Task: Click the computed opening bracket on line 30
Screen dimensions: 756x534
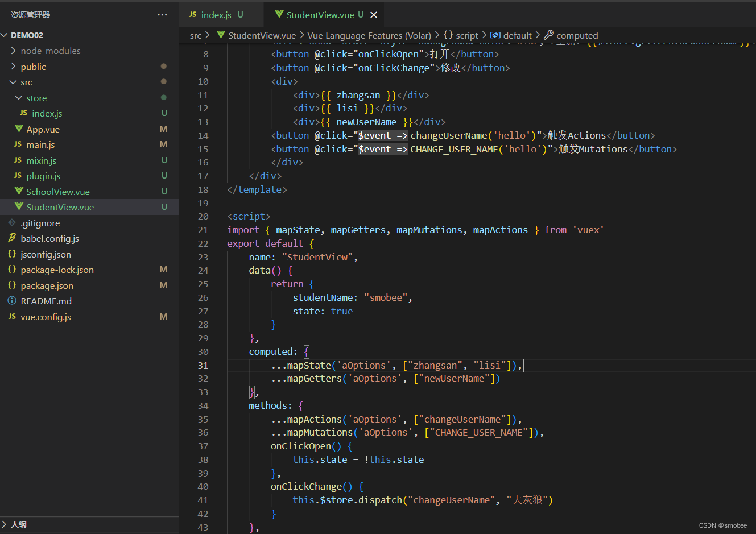Action: pos(307,352)
